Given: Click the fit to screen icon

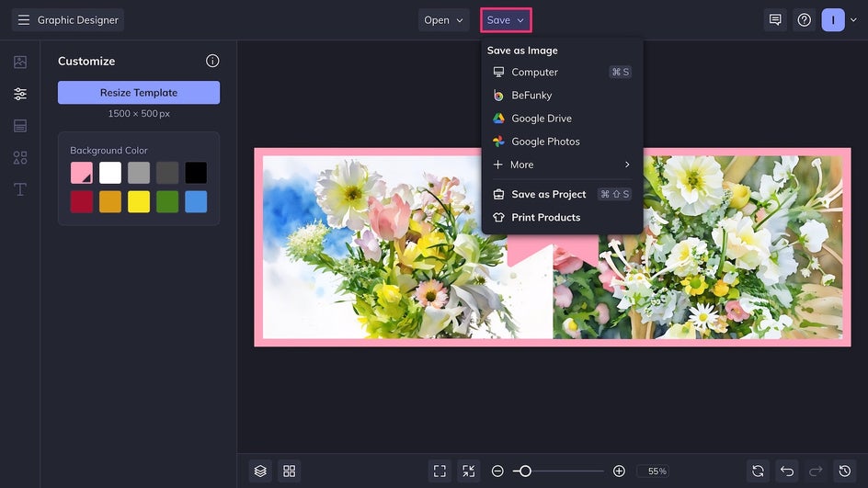Looking at the screenshot, I should click(440, 471).
